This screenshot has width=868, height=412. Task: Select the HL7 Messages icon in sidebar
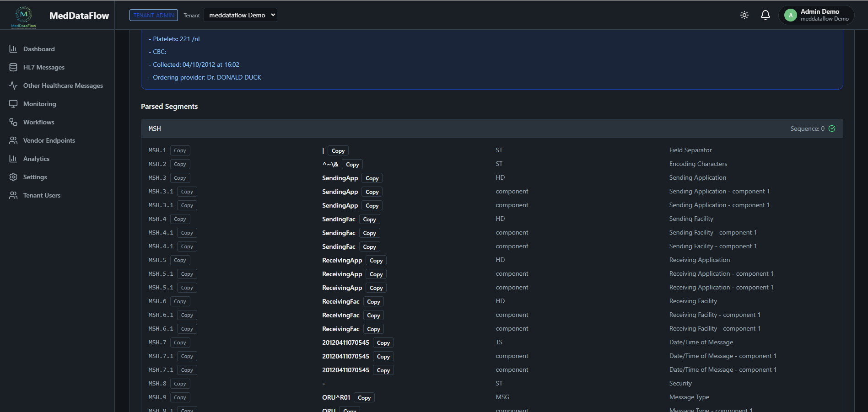click(13, 67)
